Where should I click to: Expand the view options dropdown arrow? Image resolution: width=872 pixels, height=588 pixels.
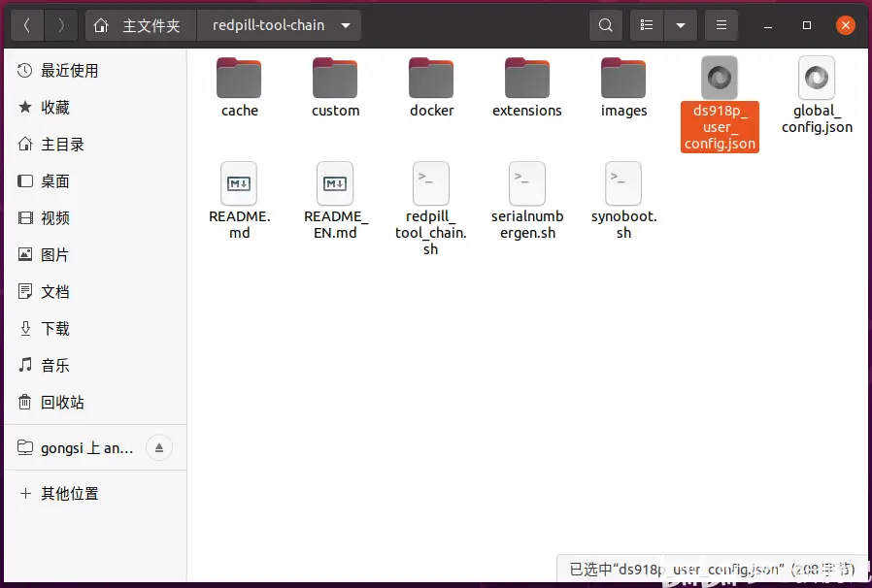click(x=680, y=25)
